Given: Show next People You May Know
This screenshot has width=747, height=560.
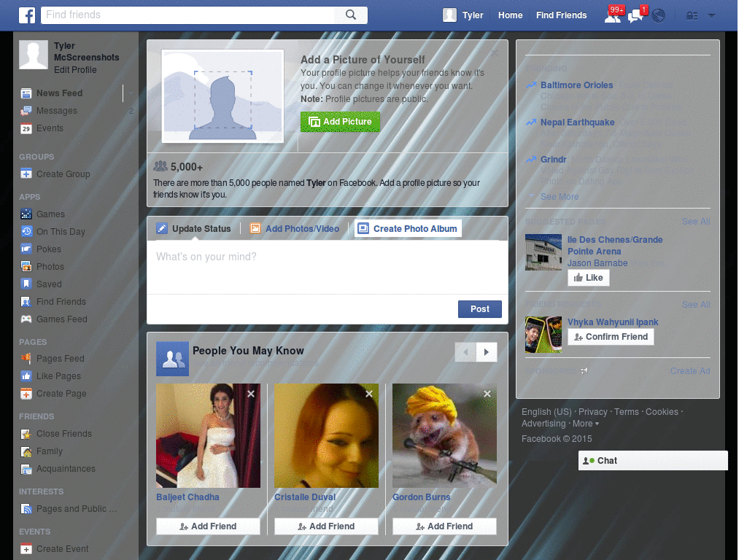Looking at the screenshot, I should [x=487, y=352].
